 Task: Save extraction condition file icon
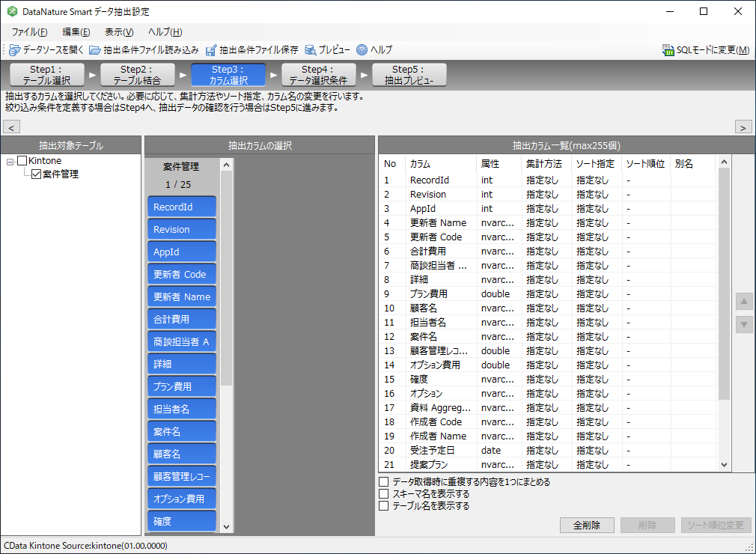click(x=211, y=50)
